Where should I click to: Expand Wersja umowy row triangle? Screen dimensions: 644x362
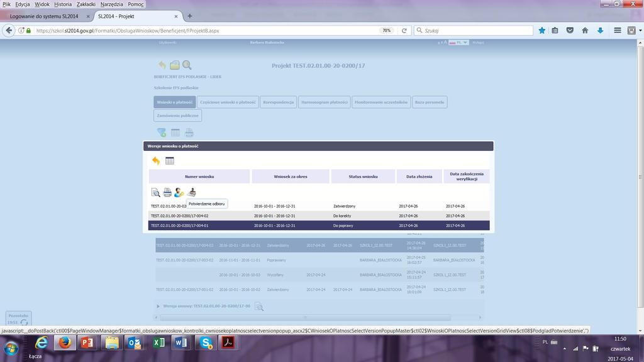click(158, 306)
